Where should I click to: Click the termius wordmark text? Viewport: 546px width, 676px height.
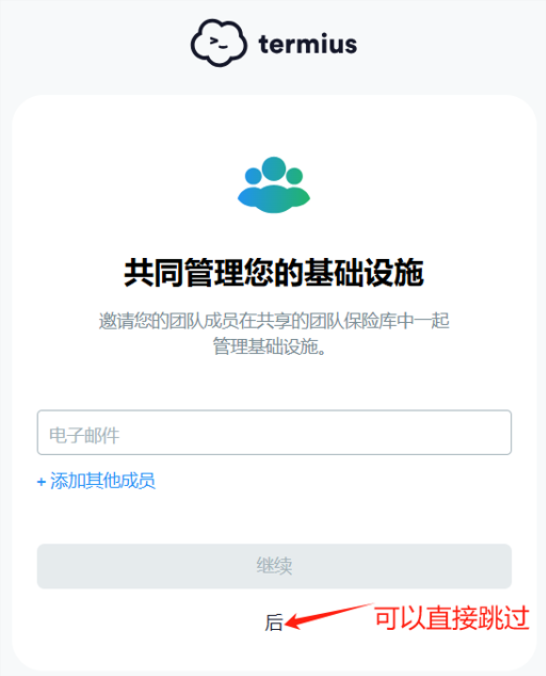[x=308, y=44]
